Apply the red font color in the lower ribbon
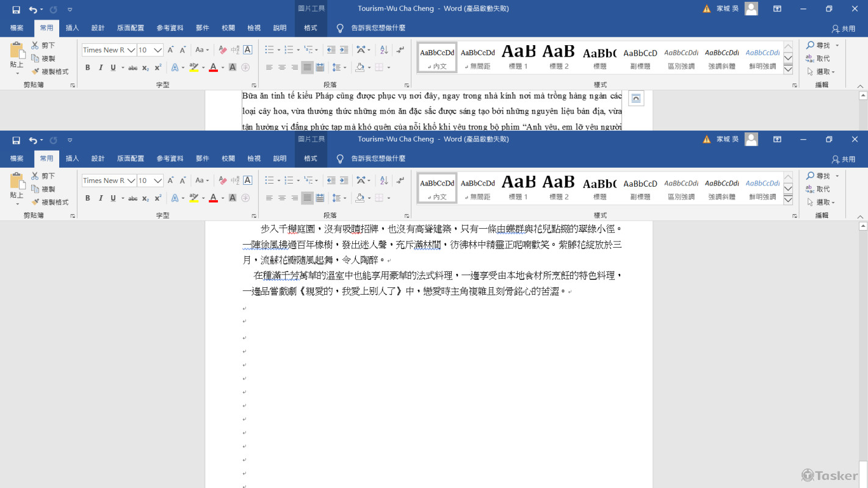The width and height of the screenshot is (868, 488). [x=213, y=198]
